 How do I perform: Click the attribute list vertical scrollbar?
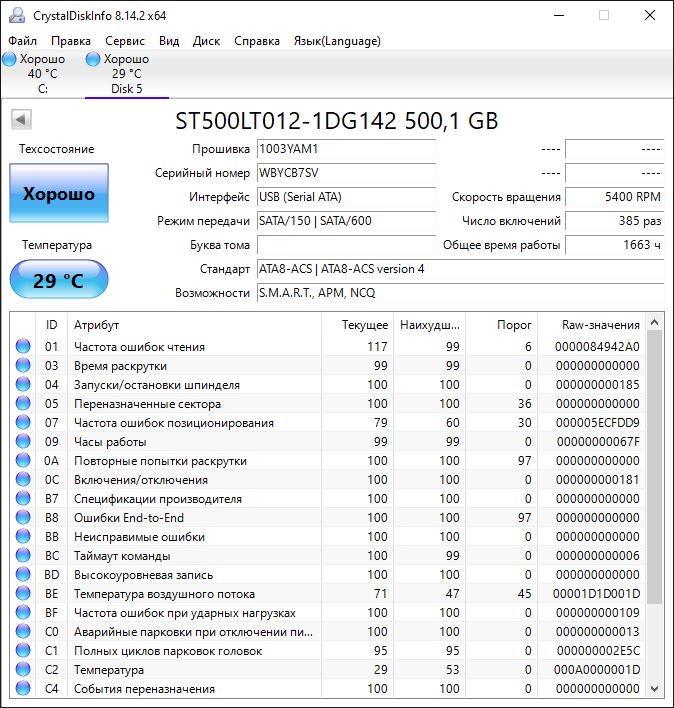coord(655,500)
